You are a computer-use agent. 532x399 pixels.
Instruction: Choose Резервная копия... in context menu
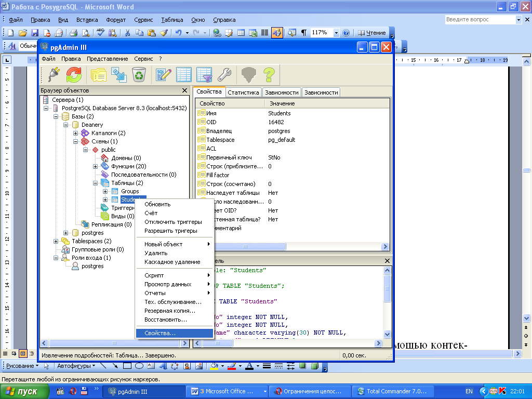tap(175, 311)
